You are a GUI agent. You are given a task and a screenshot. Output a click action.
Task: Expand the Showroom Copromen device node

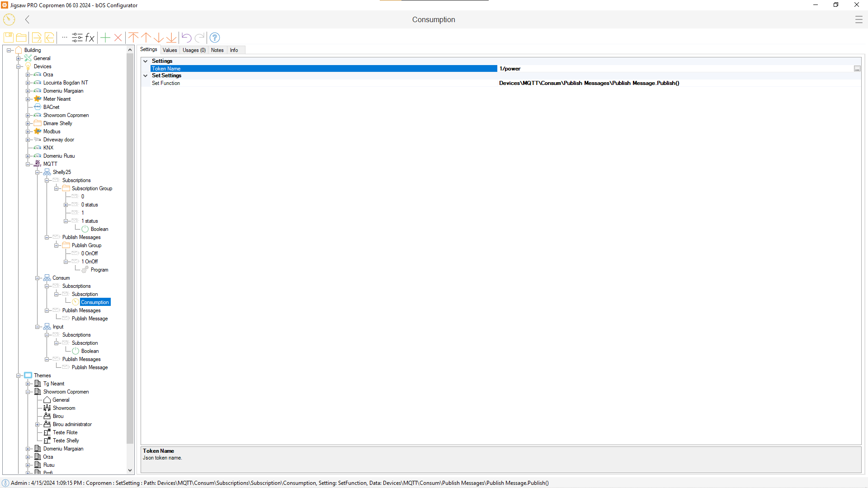click(x=28, y=115)
